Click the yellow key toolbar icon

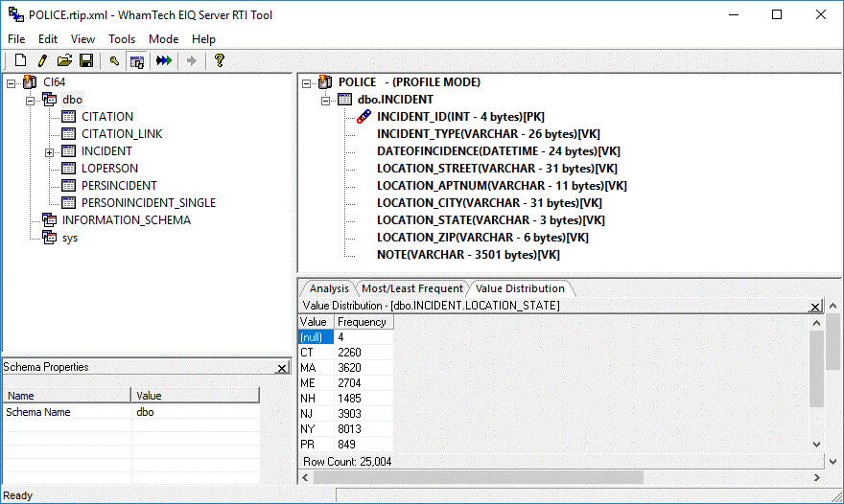point(114,60)
